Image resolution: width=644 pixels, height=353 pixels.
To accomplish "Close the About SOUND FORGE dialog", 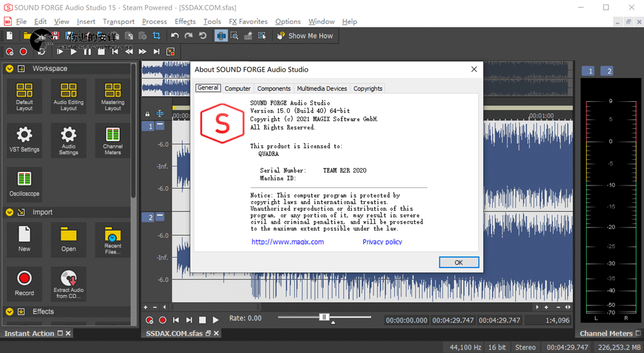I will (x=474, y=69).
